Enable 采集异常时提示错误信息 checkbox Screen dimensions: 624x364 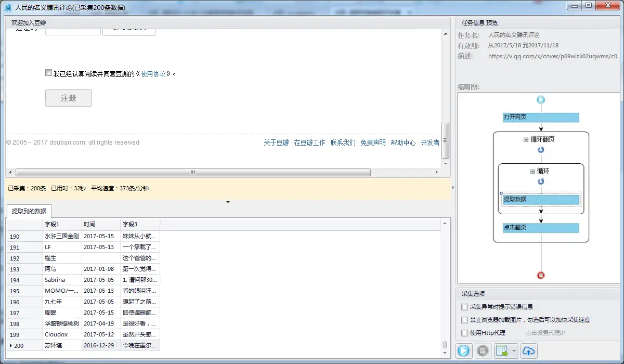pyautogui.click(x=464, y=307)
